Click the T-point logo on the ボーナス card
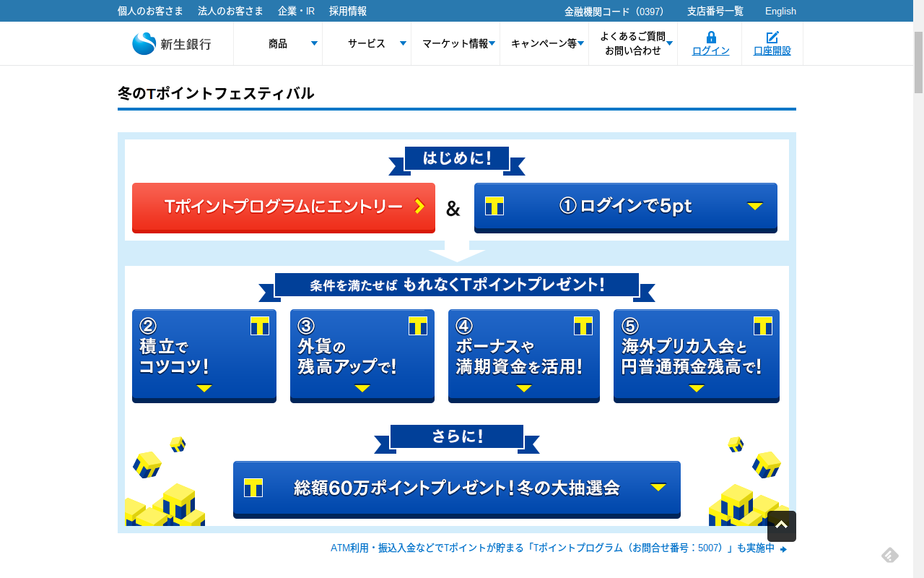Viewport: 924px width, 578px height. (x=583, y=326)
